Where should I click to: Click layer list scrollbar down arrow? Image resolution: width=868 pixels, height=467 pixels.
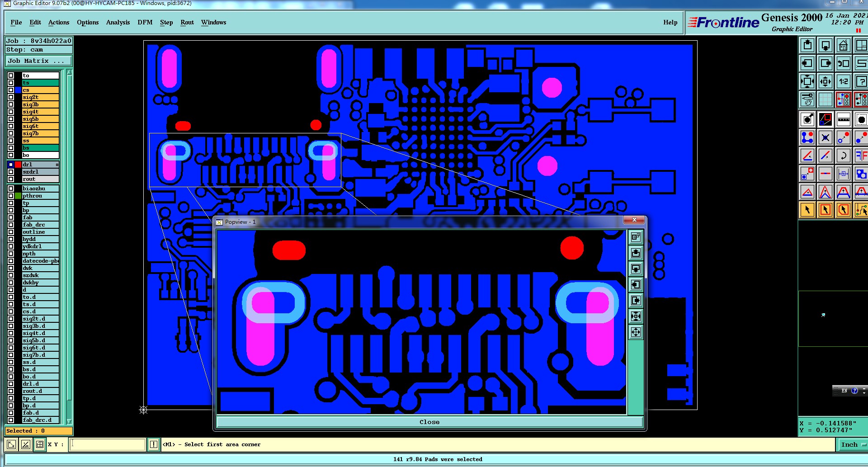[x=69, y=421]
